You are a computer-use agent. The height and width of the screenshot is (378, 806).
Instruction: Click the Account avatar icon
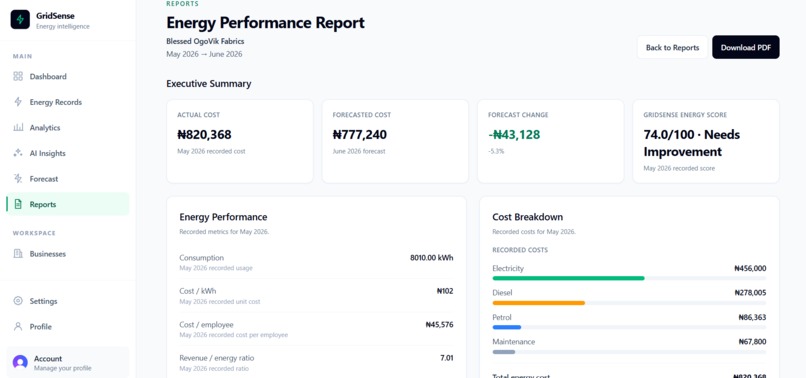(20, 362)
